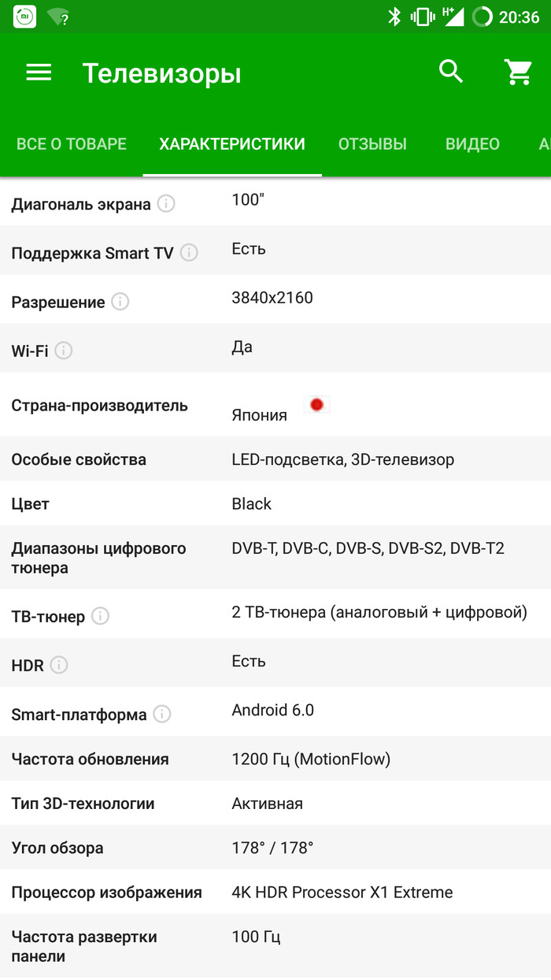Open the hamburger navigation menu
Image resolution: width=551 pixels, height=980 pixels.
point(39,73)
